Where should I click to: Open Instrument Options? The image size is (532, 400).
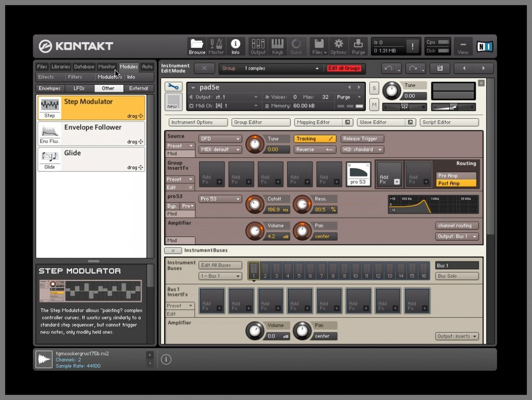[198, 122]
